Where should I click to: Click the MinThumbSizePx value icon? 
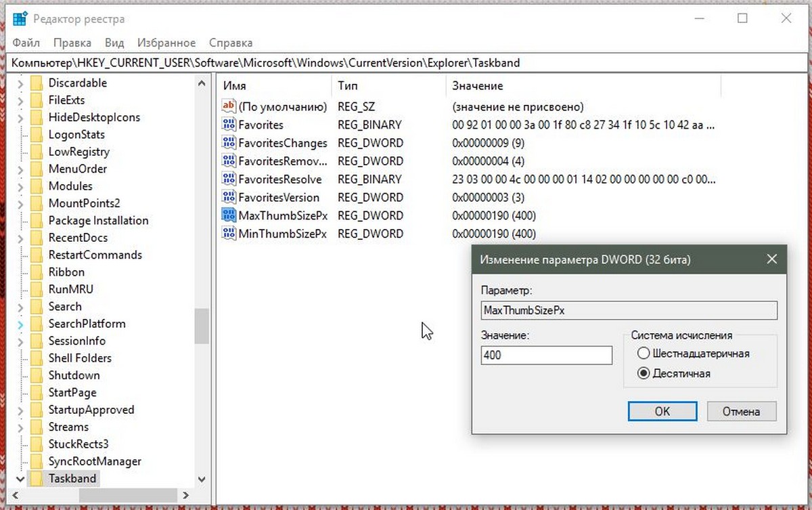coord(228,234)
